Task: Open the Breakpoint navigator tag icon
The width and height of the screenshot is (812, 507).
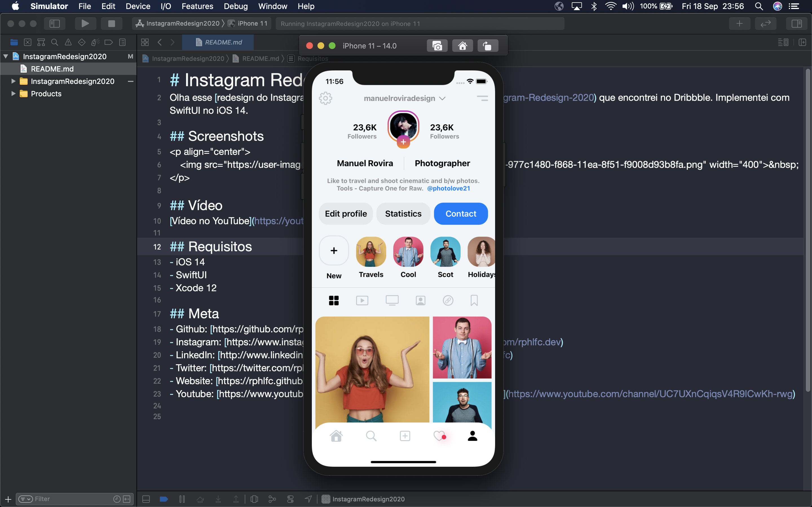Action: point(109,42)
